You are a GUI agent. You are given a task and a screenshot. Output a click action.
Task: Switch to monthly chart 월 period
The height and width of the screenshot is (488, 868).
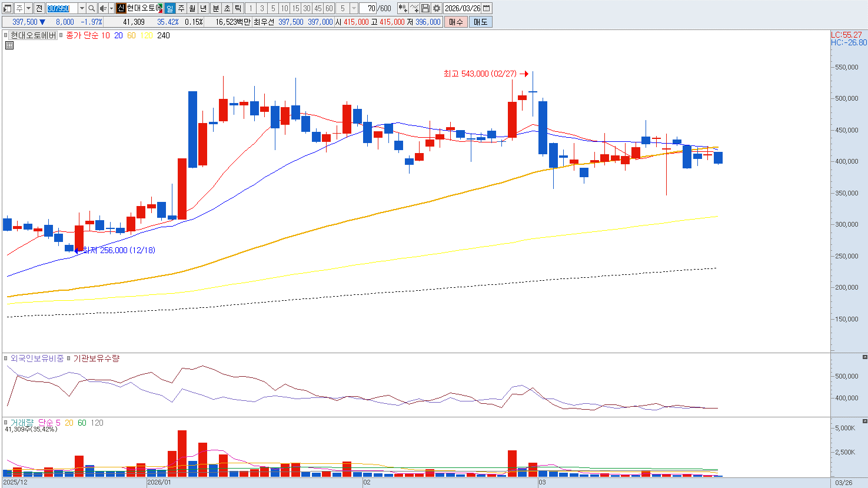[x=192, y=8]
